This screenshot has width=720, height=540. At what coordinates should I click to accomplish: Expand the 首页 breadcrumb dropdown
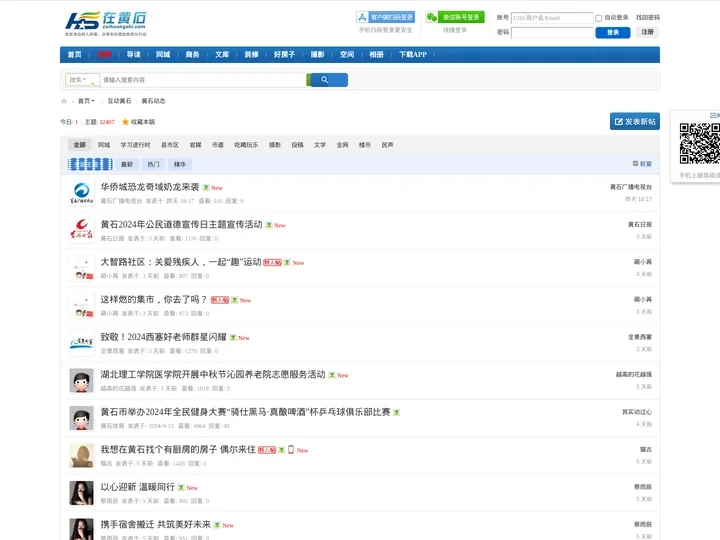(86, 101)
